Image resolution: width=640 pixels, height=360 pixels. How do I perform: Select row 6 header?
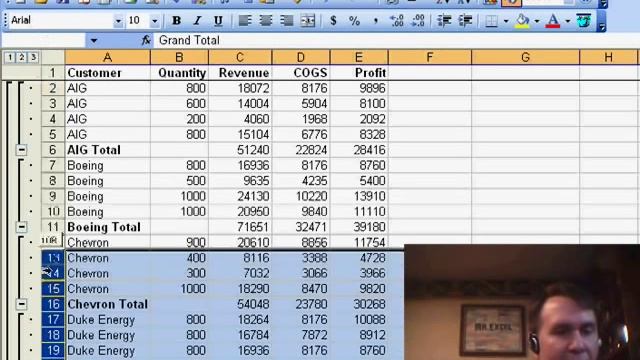click(53, 150)
